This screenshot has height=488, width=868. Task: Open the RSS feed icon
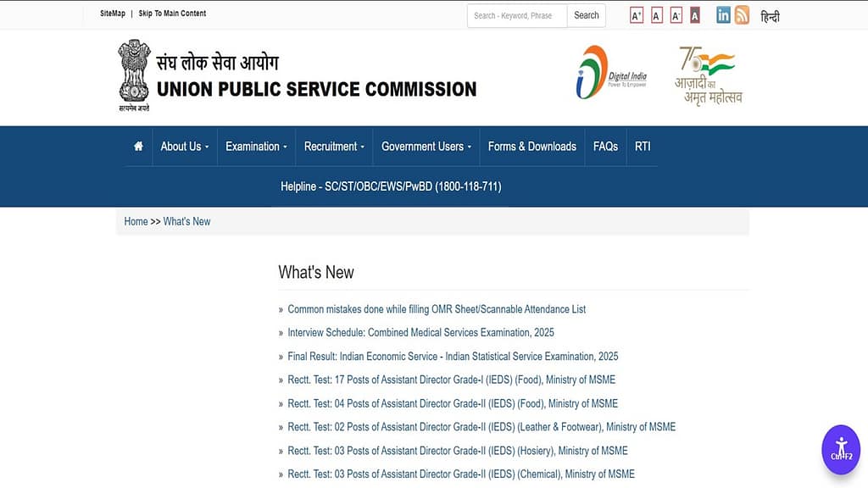pyautogui.click(x=742, y=14)
